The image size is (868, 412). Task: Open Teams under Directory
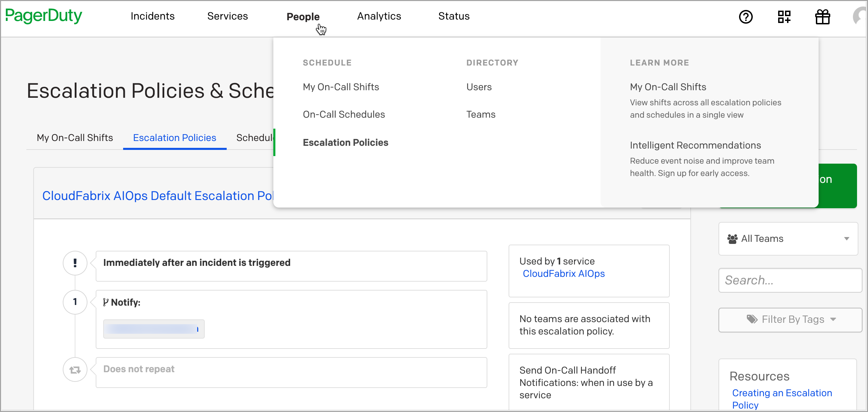(x=481, y=114)
